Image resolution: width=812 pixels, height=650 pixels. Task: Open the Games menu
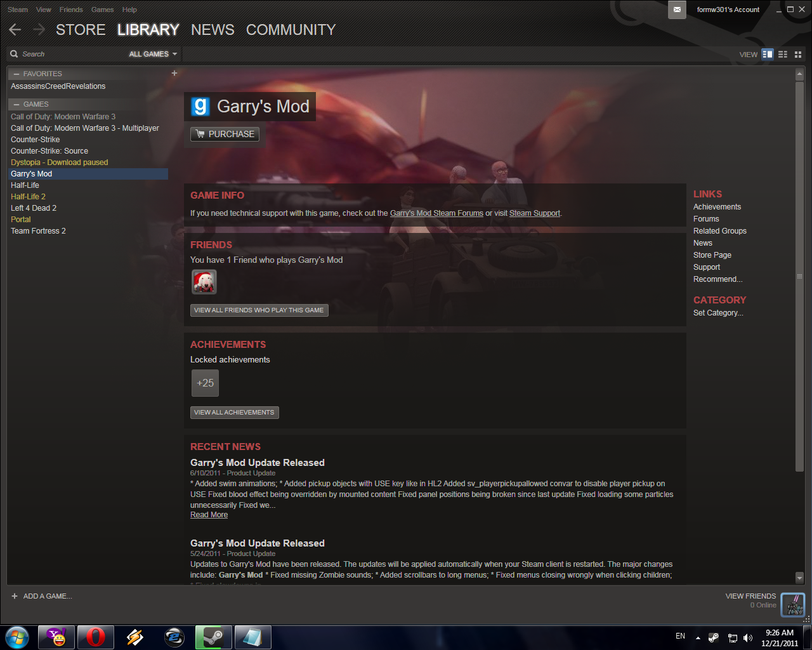coord(102,10)
